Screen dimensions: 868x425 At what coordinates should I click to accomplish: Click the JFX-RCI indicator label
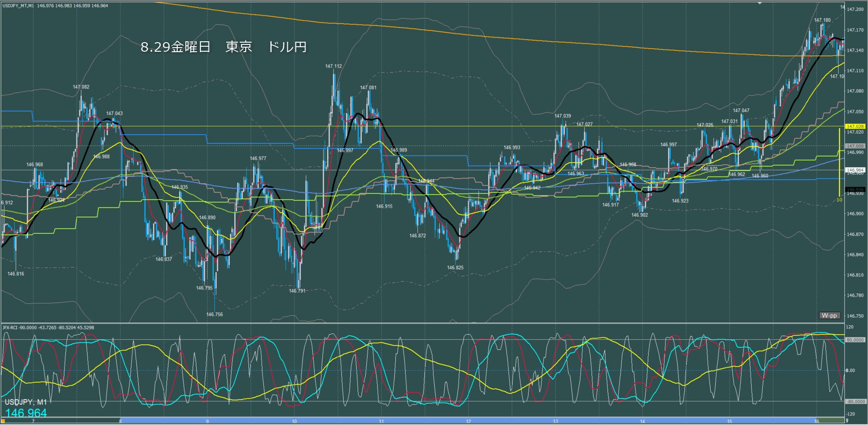(x=11, y=327)
